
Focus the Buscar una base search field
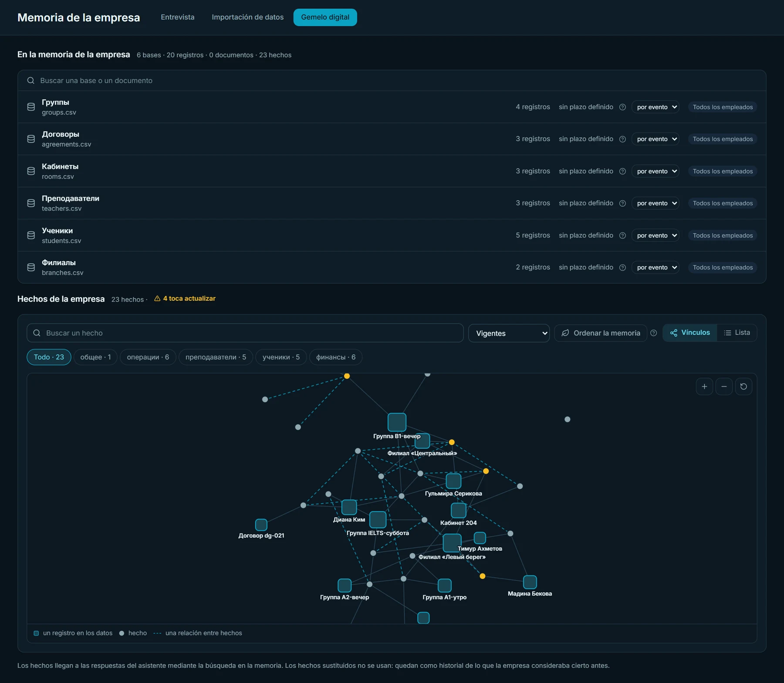click(392, 81)
